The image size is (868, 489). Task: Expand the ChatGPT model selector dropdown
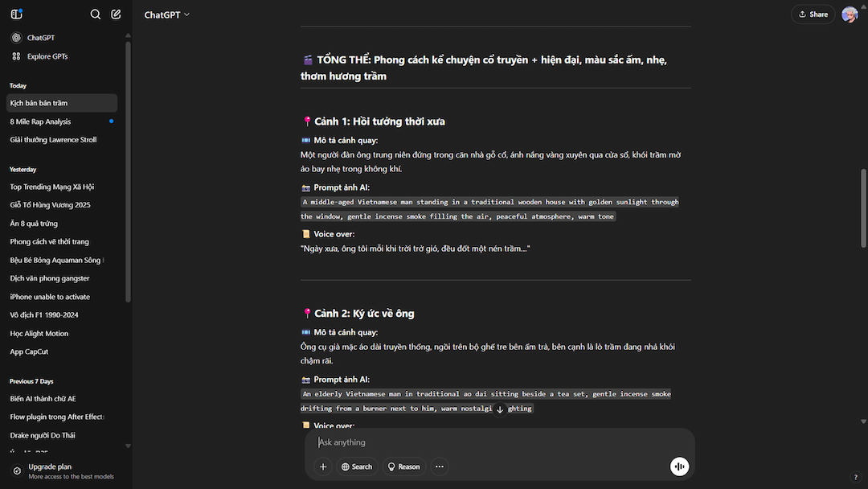pyautogui.click(x=166, y=15)
